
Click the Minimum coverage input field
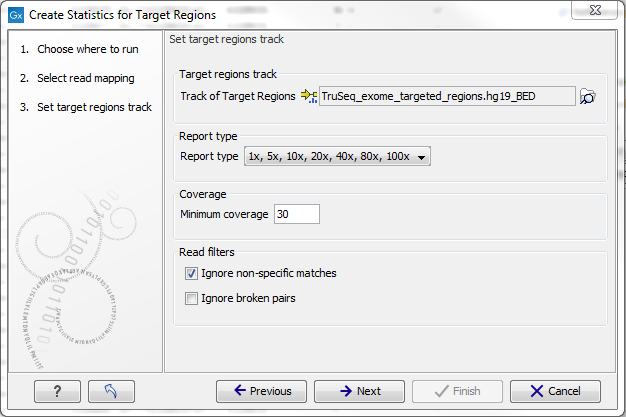pos(296,214)
